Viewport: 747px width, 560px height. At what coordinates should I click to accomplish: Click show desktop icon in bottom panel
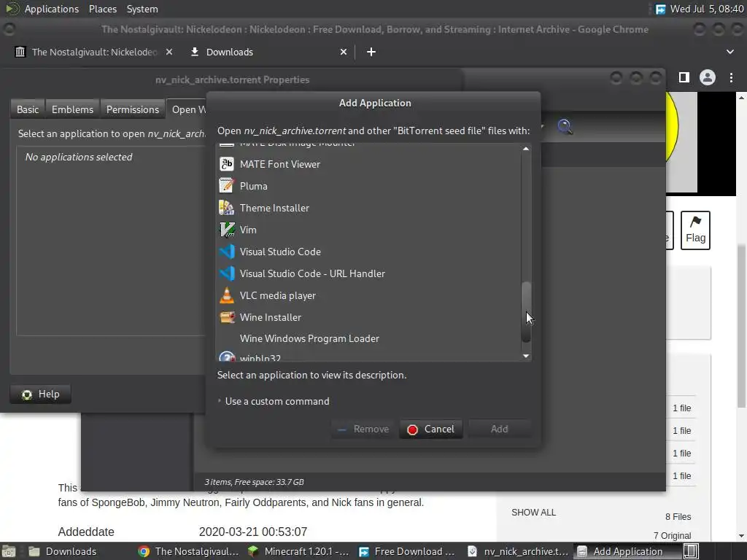pyautogui.click(x=9, y=551)
